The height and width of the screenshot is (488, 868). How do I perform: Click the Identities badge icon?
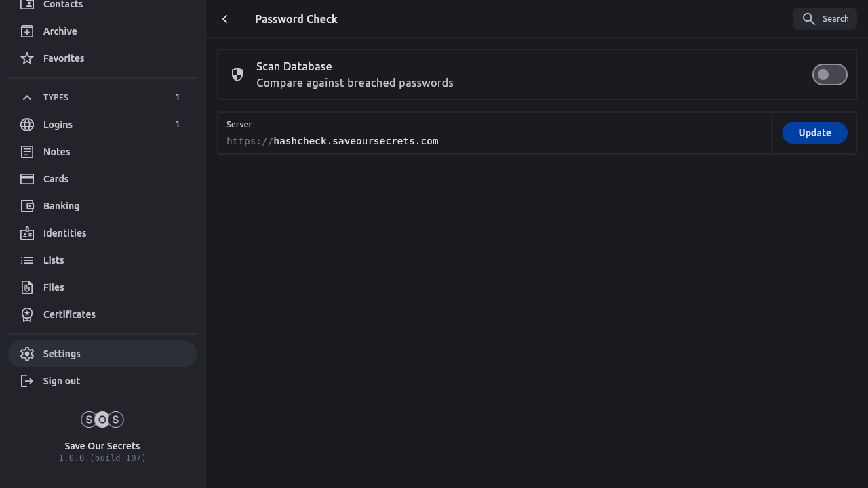[27, 233]
